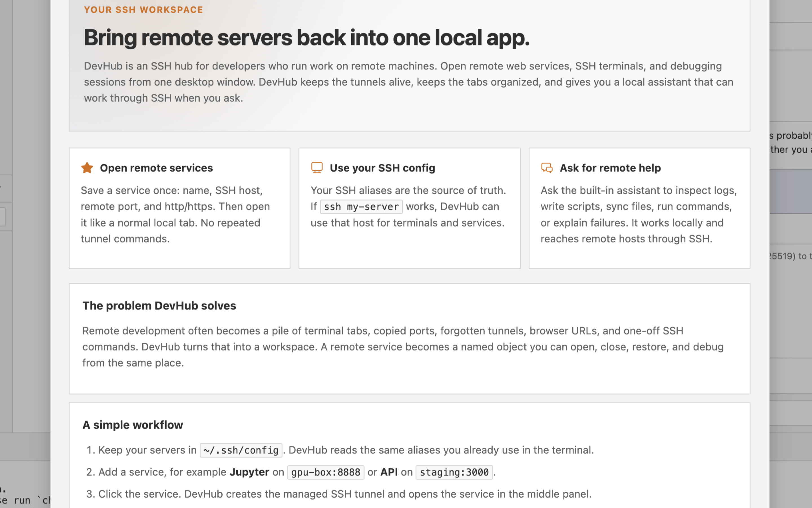The image size is (812, 508).
Task: Click the 'DevHub is an SSH hub' intro paragraph
Action: (x=409, y=82)
